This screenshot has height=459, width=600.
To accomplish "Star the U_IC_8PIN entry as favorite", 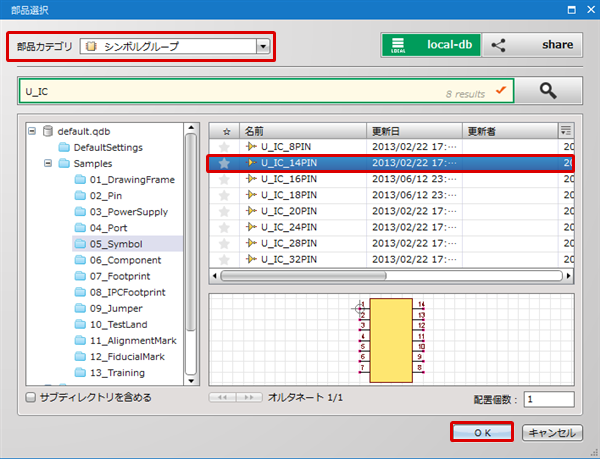I will tap(225, 147).
